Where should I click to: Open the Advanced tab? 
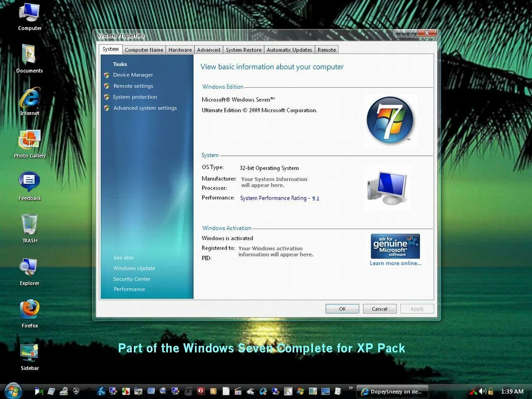(209, 50)
